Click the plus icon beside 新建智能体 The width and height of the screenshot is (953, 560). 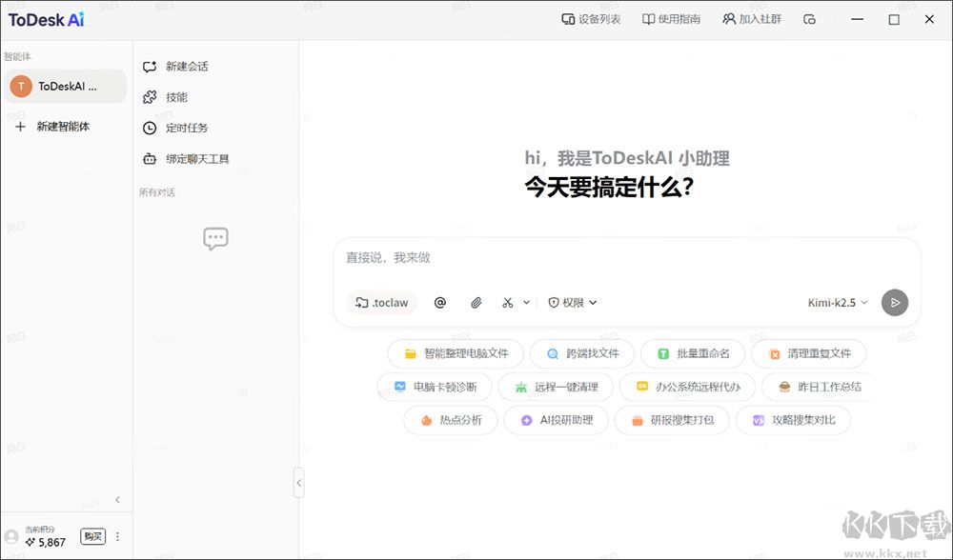[x=21, y=127]
